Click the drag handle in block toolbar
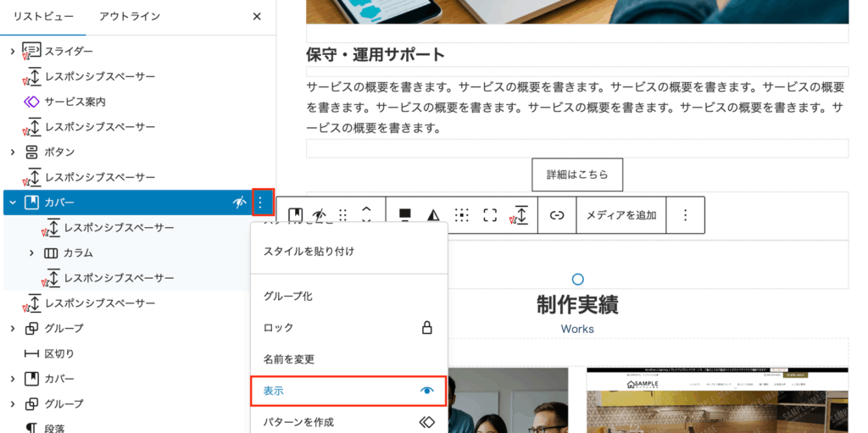Screen dimensions: 868x433 click(x=343, y=215)
